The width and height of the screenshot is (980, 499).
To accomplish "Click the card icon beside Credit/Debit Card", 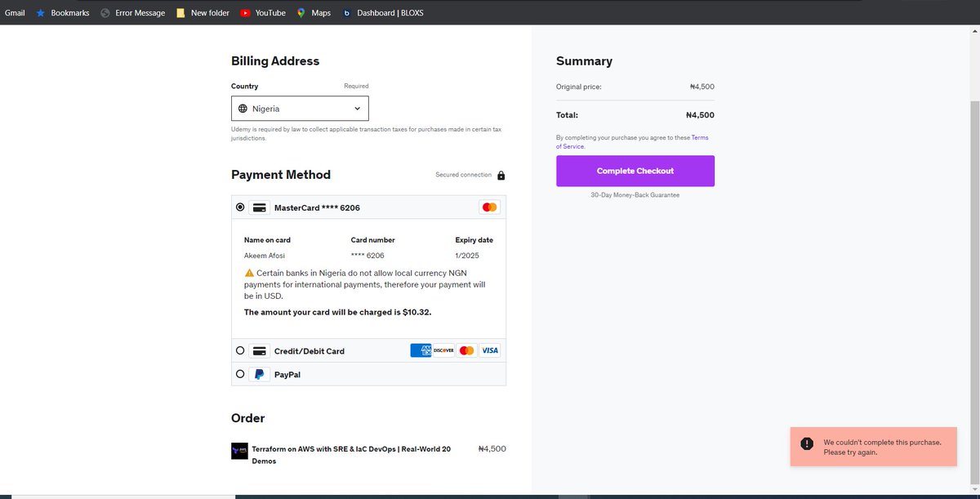I will [x=260, y=351].
